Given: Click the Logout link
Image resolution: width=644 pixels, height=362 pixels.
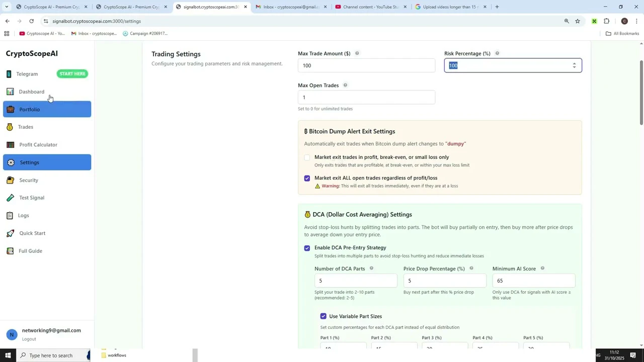Looking at the screenshot, I should click(29, 339).
